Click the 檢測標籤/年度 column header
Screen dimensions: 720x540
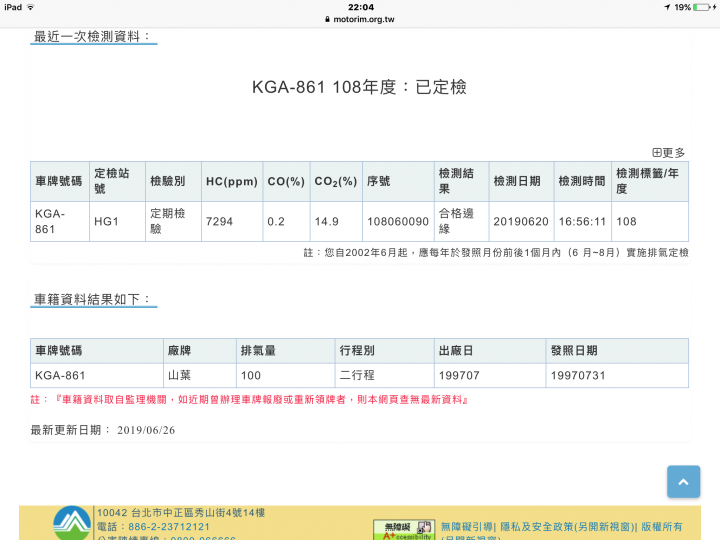point(650,181)
